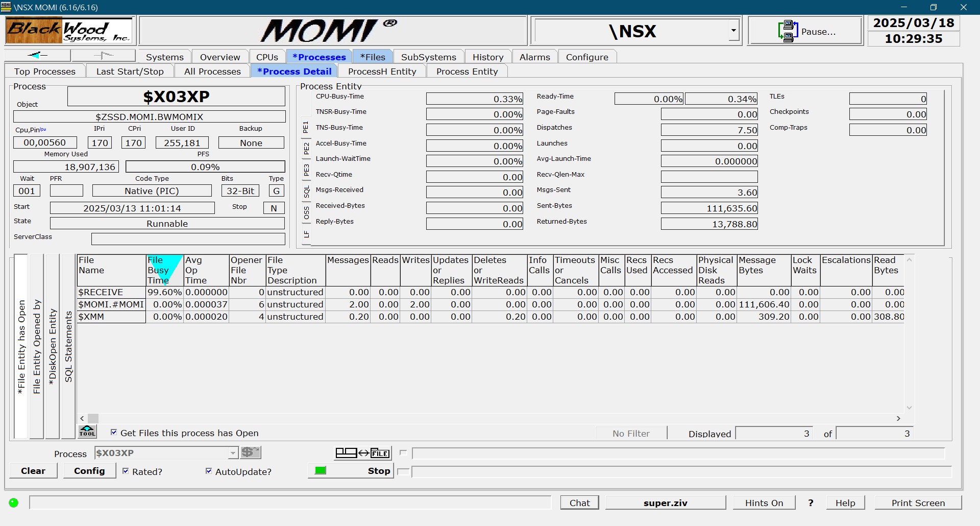Click the super.ziv user field
Viewport: 980px width, 526px height.
click(666, 503)
